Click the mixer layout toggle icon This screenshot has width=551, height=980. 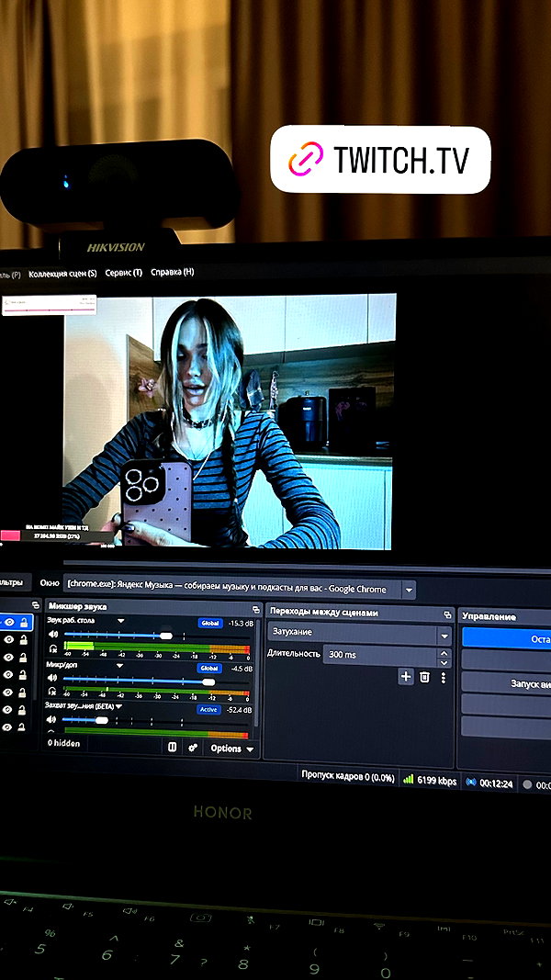pos(173,747)
